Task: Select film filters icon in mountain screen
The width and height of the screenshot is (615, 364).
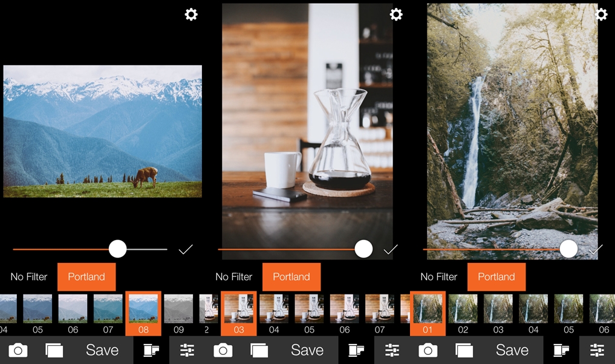Action: click(x=151, y=350)
